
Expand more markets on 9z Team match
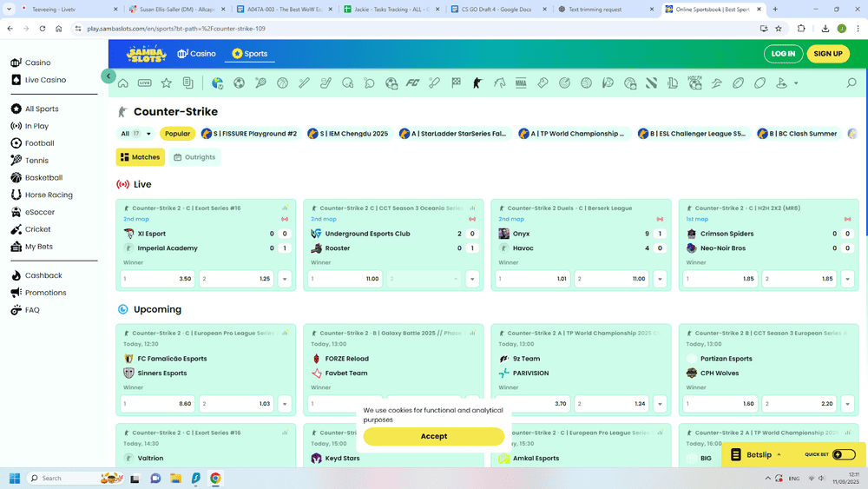pos(660,404)
